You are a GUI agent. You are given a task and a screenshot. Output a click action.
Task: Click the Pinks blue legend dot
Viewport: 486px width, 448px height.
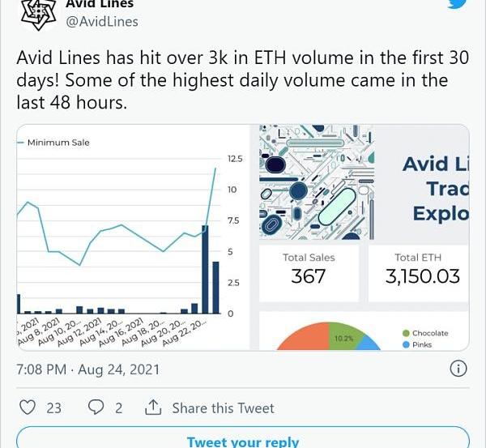pyautogui.click(x=406, y=345)
